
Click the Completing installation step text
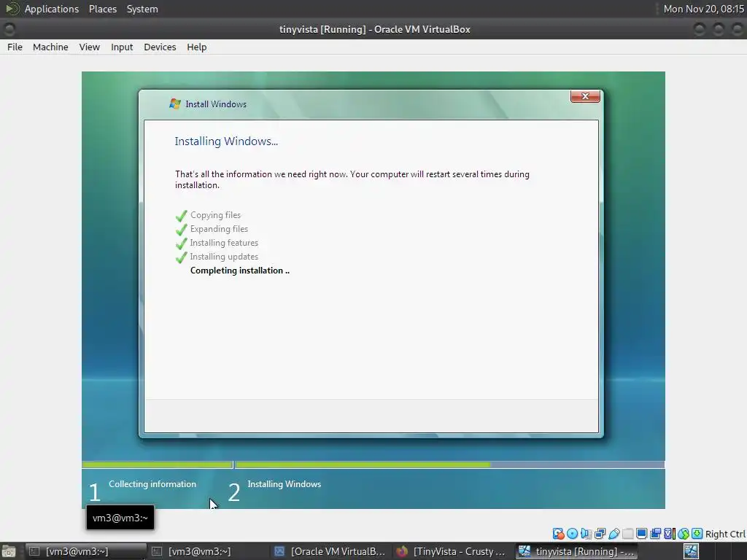click(239, 271)
